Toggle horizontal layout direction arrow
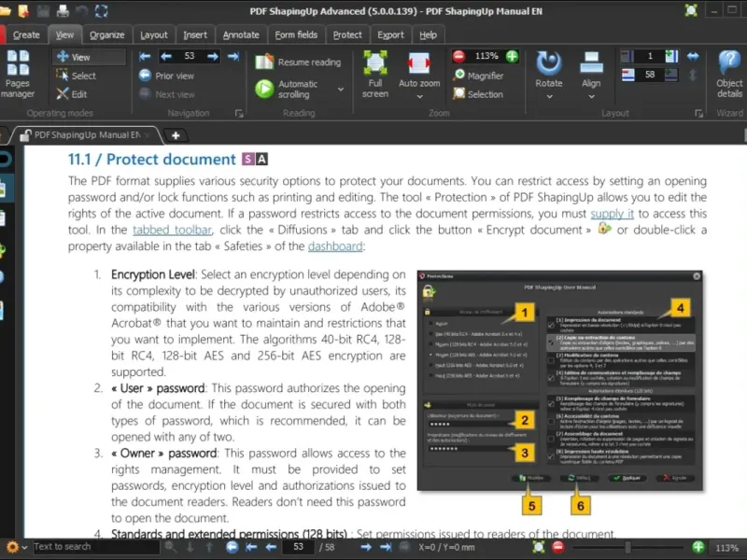The image size is (747, 560). point(693,56)
